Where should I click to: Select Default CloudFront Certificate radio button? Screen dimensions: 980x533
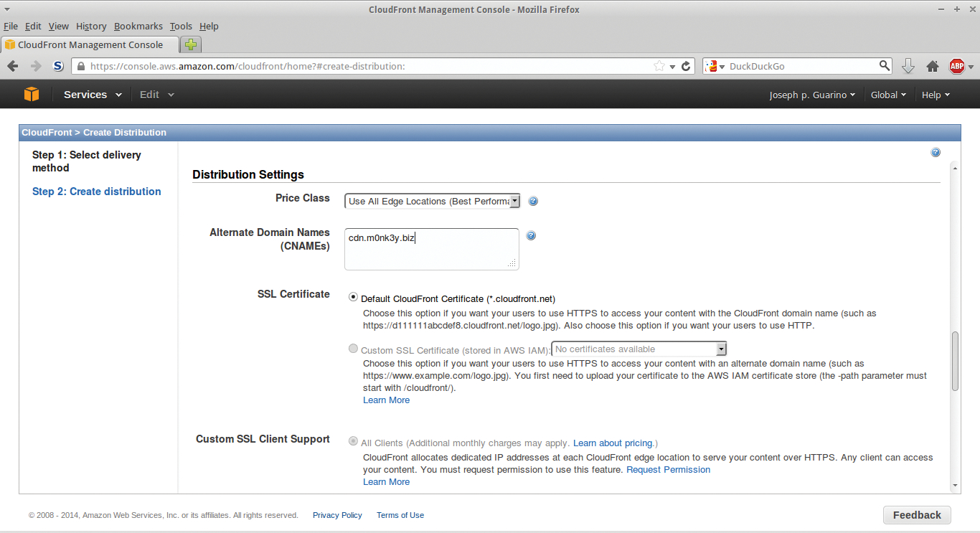coord(353,296)
